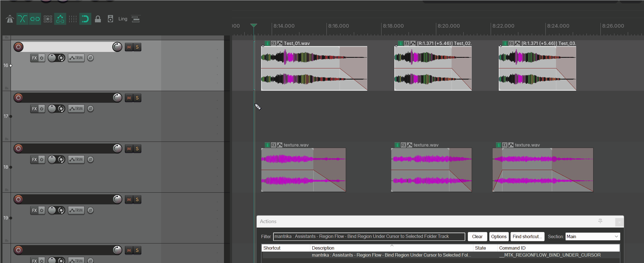The width and height of the screenshot is (644, 263).
Task: Click the edit cursor marker in ruler
Action: (x=254, y=26)
